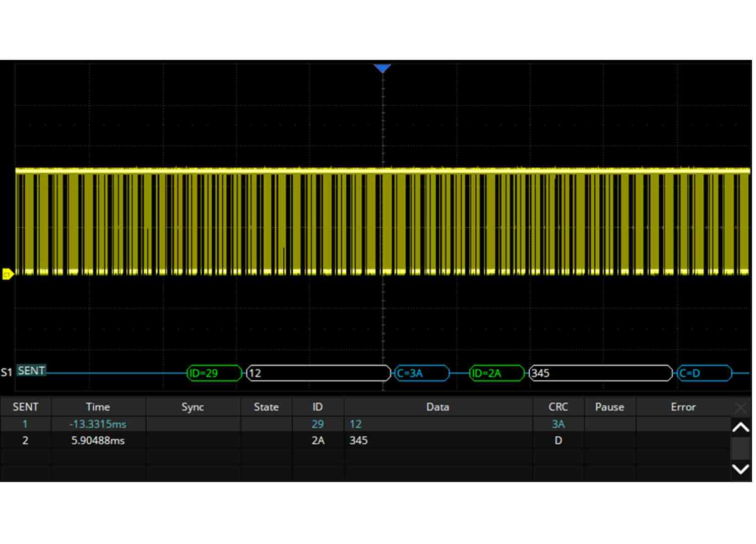The width and height of the screenshot is (756, 544).
Task: Select the C=3A CRC packet
Action: (x=421, y=373)
